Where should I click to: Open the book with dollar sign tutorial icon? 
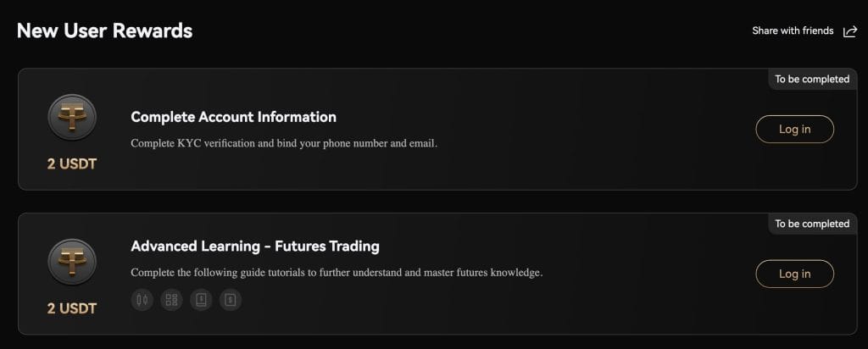coord(201,300)
